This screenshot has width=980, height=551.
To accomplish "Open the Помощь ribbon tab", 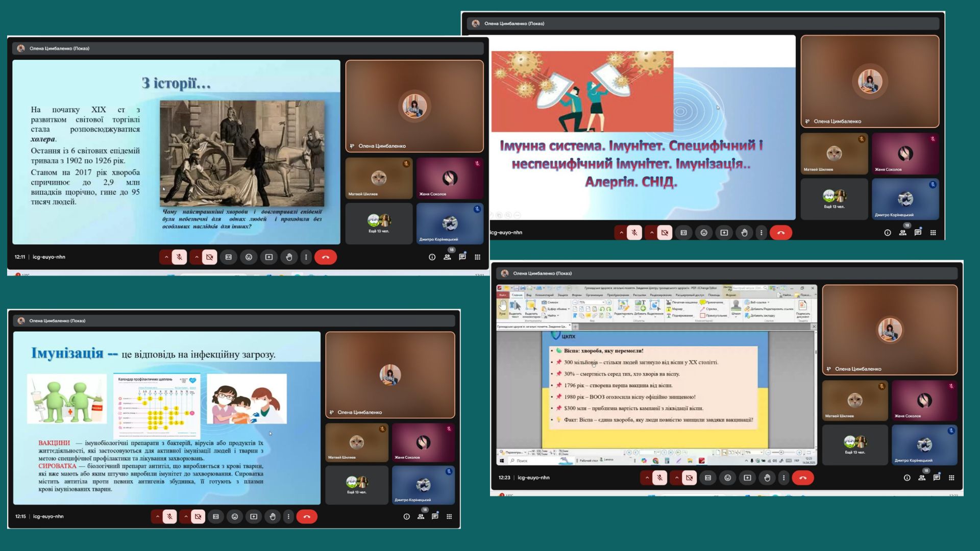I will click(x=714, y=295).
